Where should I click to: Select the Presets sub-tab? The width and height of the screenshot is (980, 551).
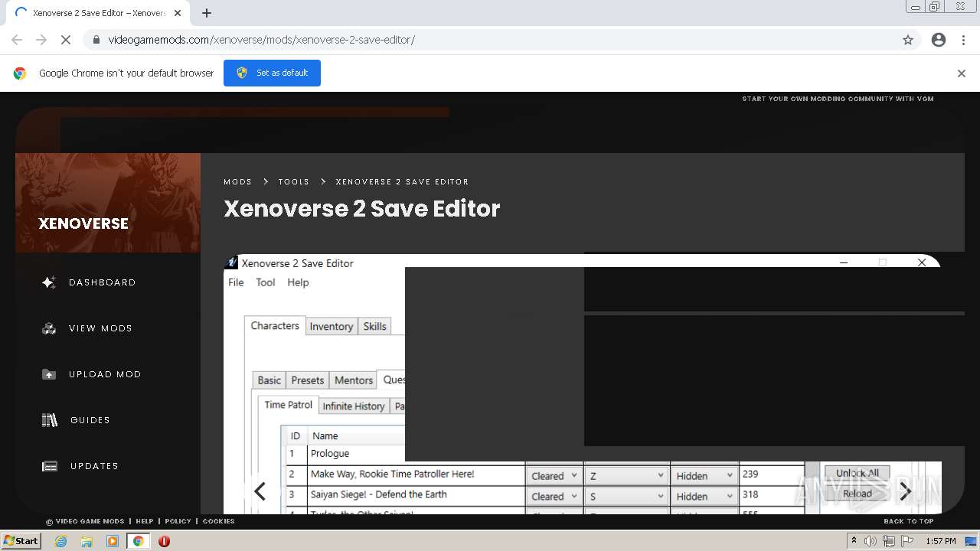[x=308, y=380]
